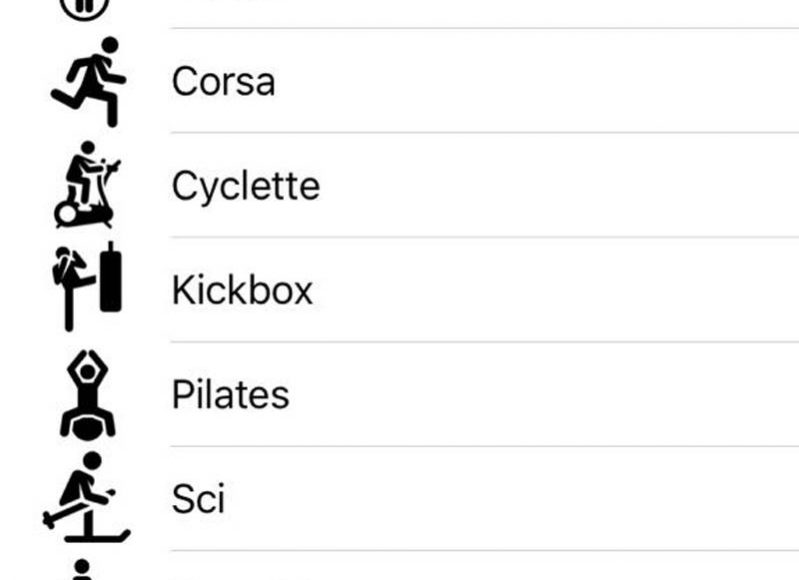Tap the cut-off figure icon below Sci
This screenshot has height=580, width=799.
[x=82, y=570]
